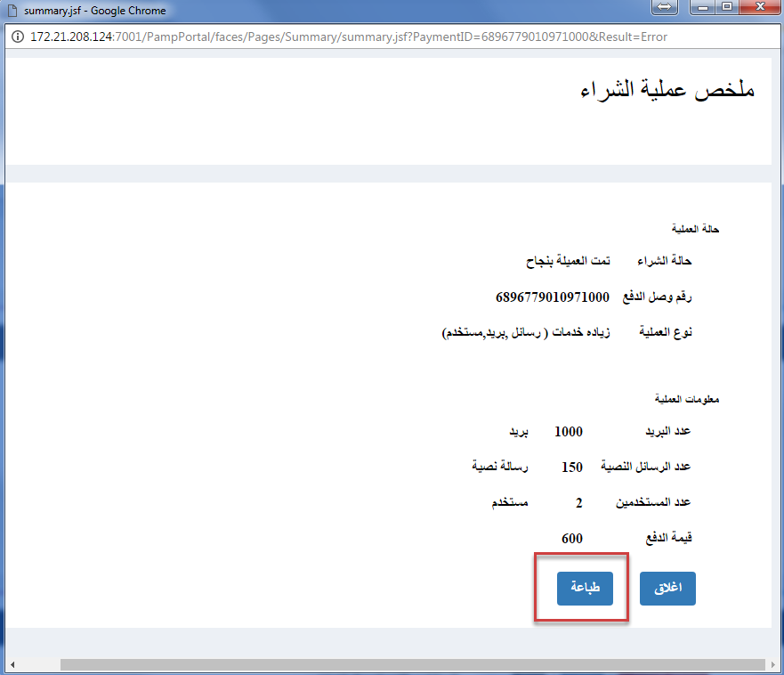Click the label رقم وصل الدفع
The image size is (784, 675).
(657, 297)
